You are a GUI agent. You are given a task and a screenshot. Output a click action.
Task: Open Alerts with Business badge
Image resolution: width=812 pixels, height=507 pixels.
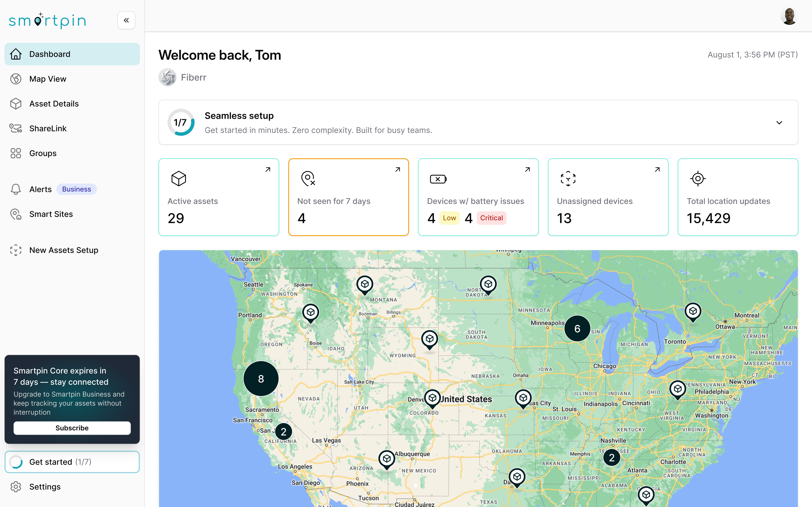(x=40, y=189)
